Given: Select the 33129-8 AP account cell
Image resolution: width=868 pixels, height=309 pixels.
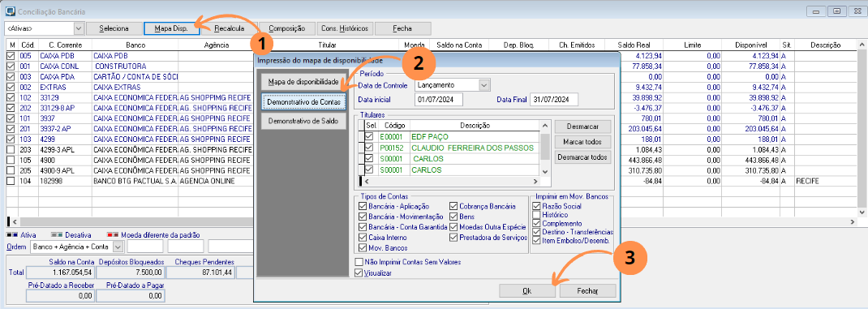Looking at the screenshot, I should (66, 108).
